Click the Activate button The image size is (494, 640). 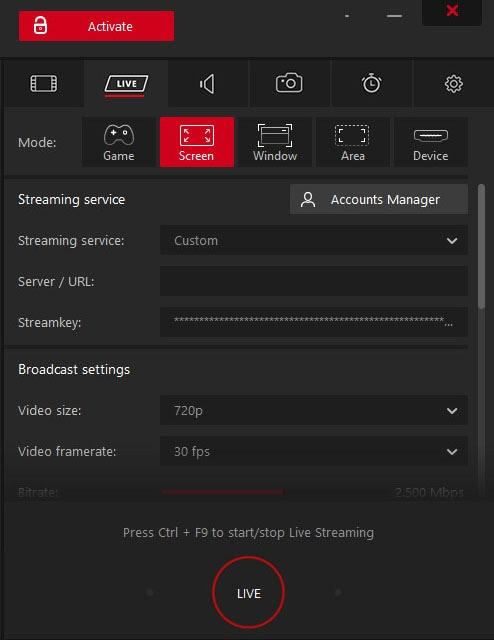tap(96, 26)
